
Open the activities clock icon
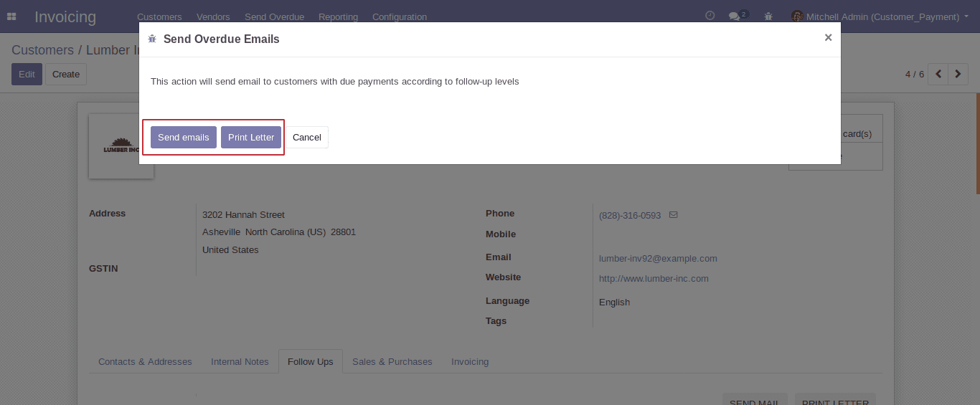coord(710,16)
